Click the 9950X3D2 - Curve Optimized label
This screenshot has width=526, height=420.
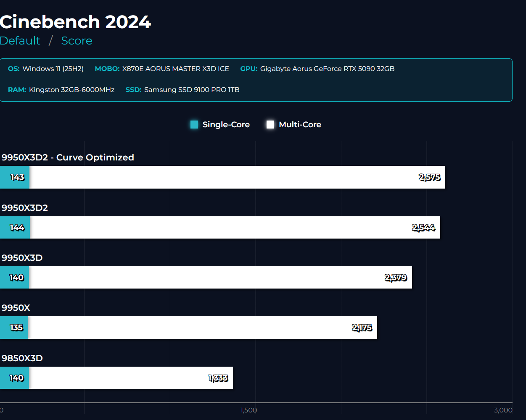click(68, 157)
